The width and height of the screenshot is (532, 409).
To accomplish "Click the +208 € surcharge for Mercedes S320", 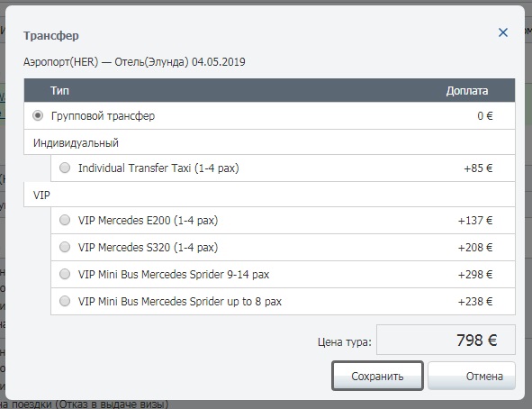I will tap(475, 248).
